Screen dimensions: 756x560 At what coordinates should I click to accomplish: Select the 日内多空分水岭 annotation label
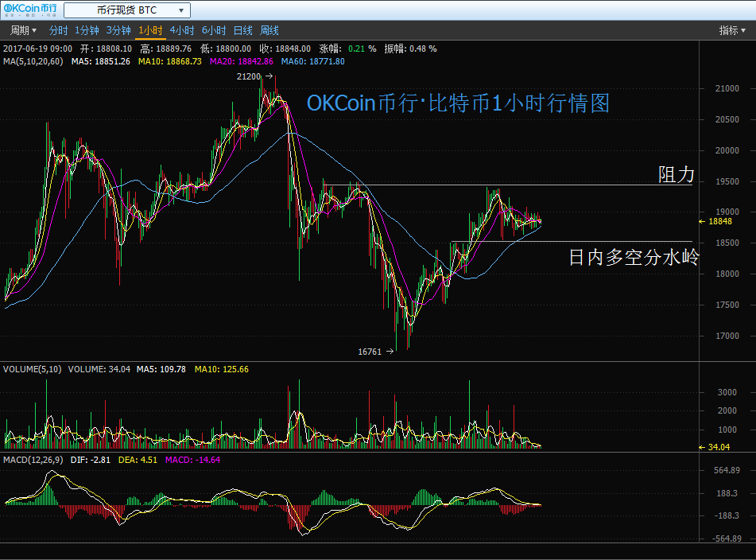(x=634, y=257)
